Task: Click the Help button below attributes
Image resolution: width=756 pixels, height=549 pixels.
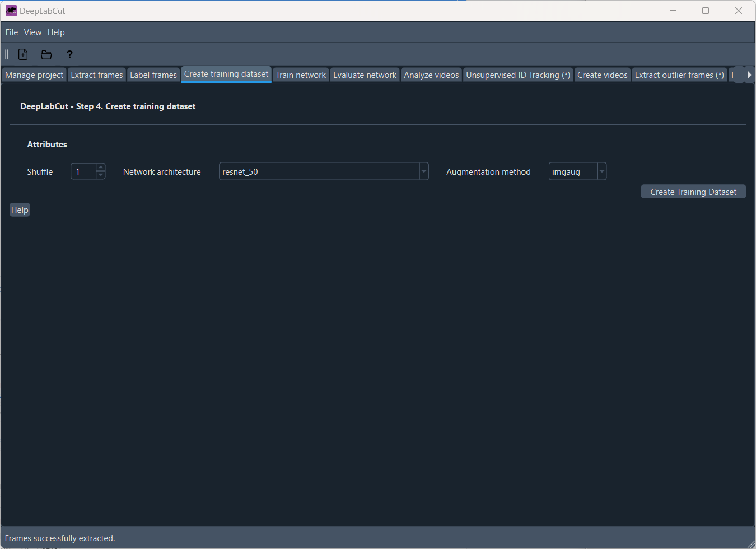Action: [20, 210]
